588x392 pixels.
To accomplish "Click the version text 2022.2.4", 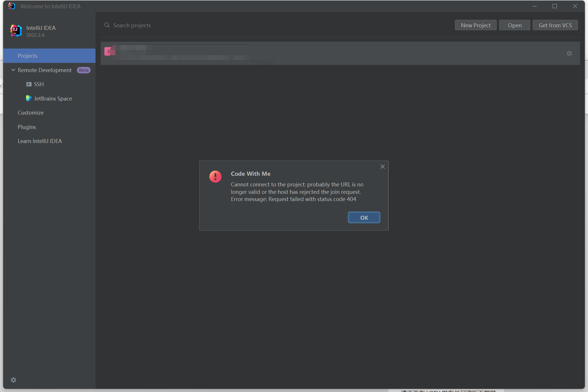I will (35, 35).
